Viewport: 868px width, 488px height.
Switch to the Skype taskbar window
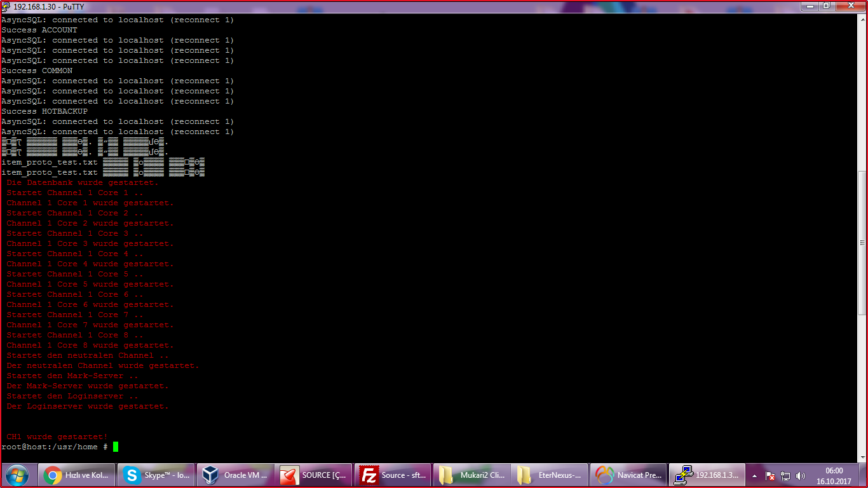[x=156, y=475]
